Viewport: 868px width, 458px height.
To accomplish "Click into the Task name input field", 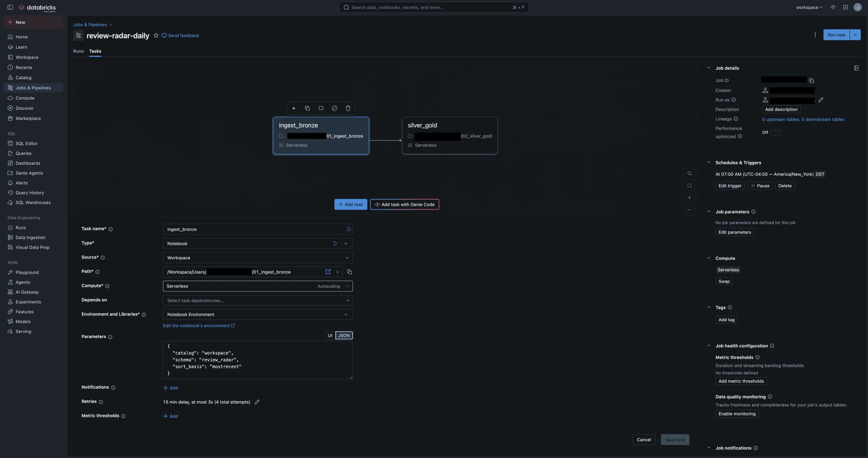I will tap(258, 229).
